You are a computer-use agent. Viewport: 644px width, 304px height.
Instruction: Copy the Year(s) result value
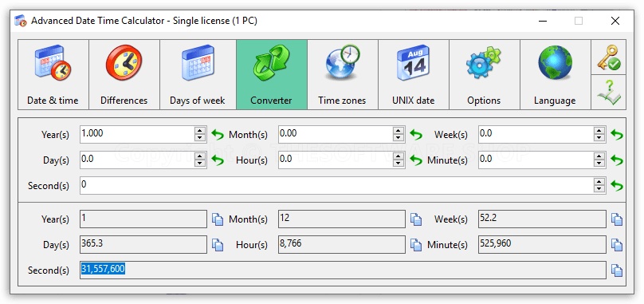click(218, 219)
